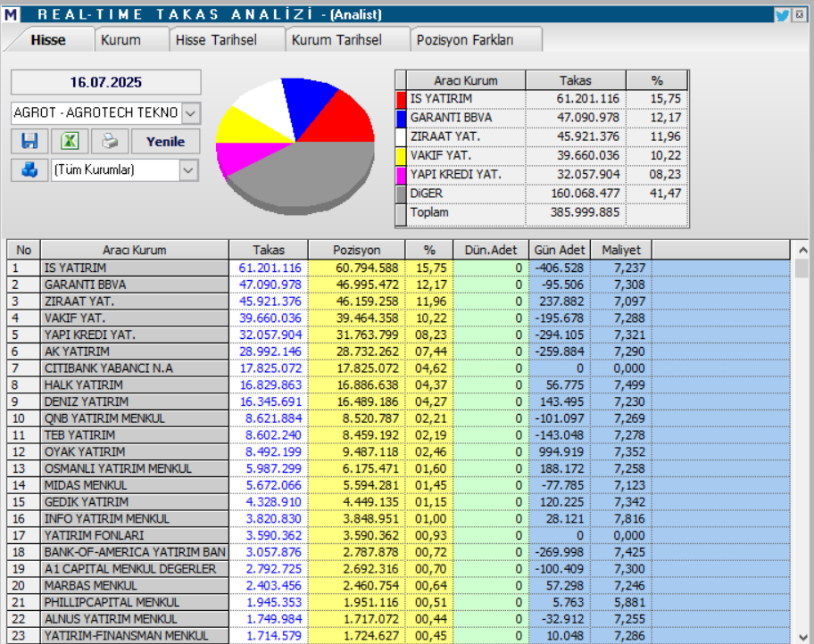The height and width of the screenshot is (644, 814).
Task: Click the blue cubes institution group icon
Action: coord(29,169)
